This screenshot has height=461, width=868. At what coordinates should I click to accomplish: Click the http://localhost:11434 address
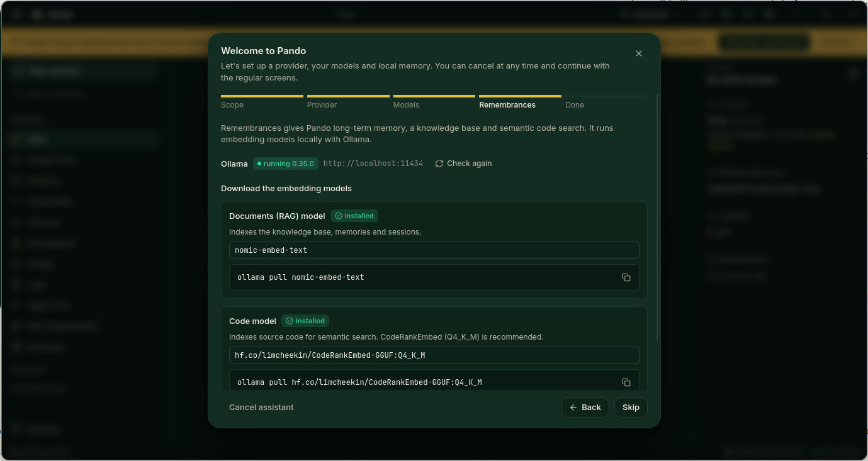(x=373, y=164)
